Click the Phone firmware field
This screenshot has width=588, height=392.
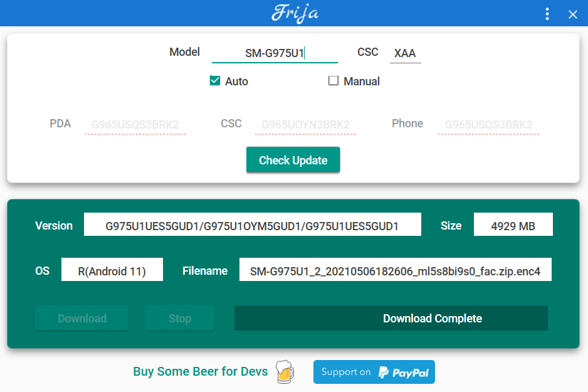(488, 125)
